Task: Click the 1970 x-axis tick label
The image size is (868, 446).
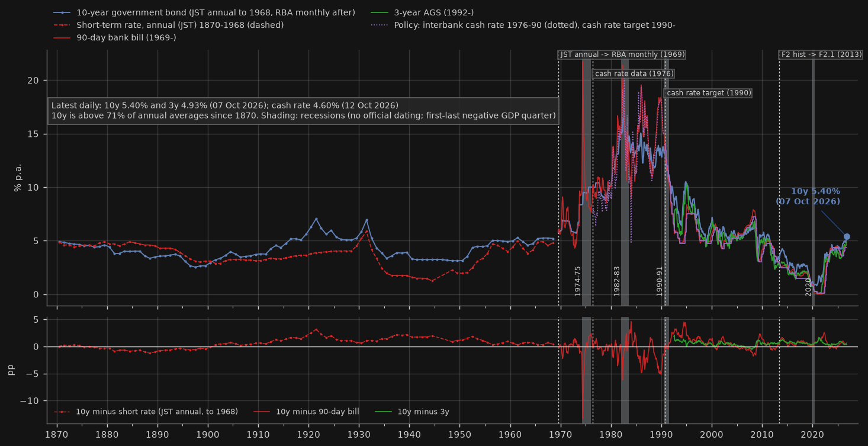Action: [x=561, y=434]
